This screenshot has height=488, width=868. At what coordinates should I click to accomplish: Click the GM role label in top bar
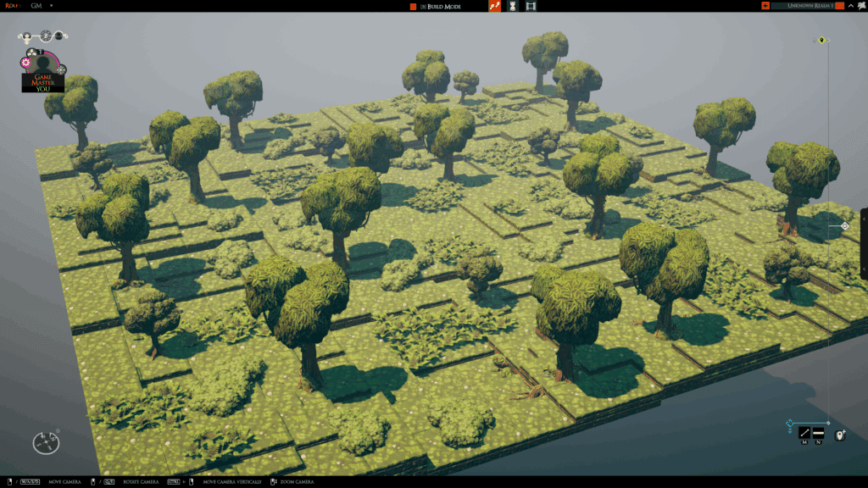36,6
